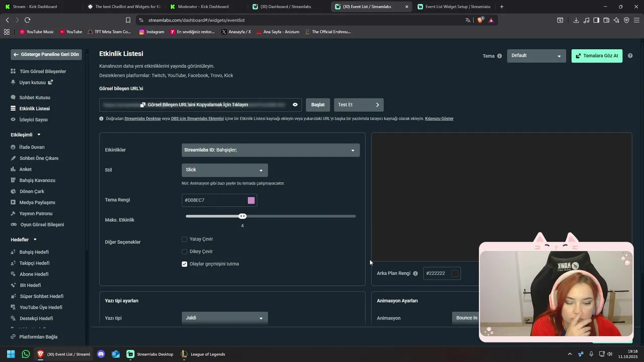Open the browser hamburger main menu
Image resolution: width=644 pixels, height=362 pixels.
point(636,20)
